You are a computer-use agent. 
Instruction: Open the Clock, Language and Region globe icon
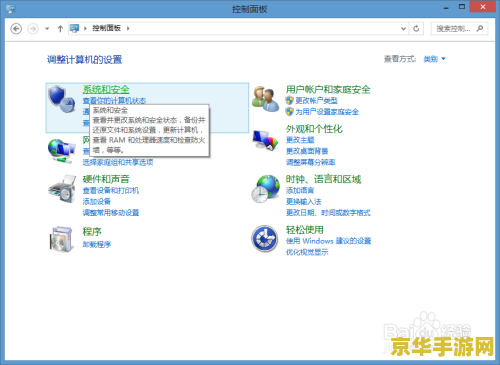tap(265, 189)
